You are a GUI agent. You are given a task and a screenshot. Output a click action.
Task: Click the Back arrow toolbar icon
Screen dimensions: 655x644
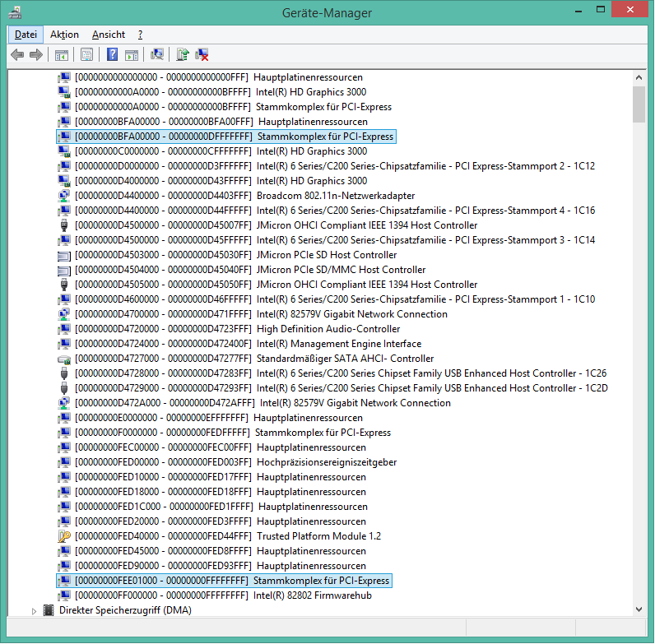[17, 55]
